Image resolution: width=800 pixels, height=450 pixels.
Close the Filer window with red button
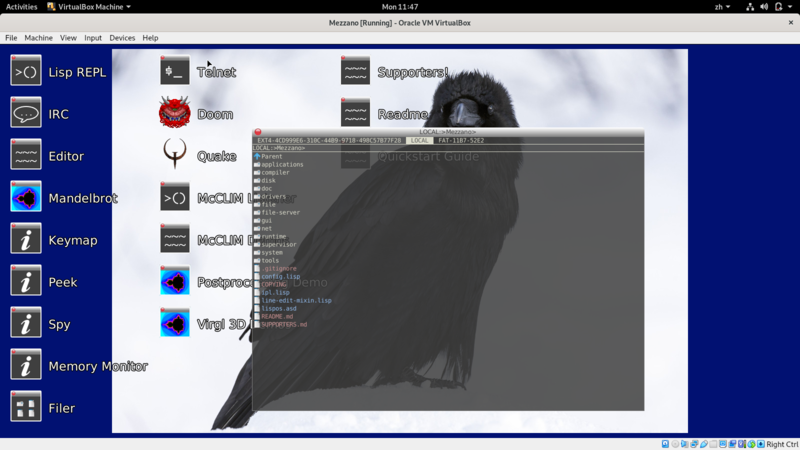pyautogui.click(x=258, y=132)
